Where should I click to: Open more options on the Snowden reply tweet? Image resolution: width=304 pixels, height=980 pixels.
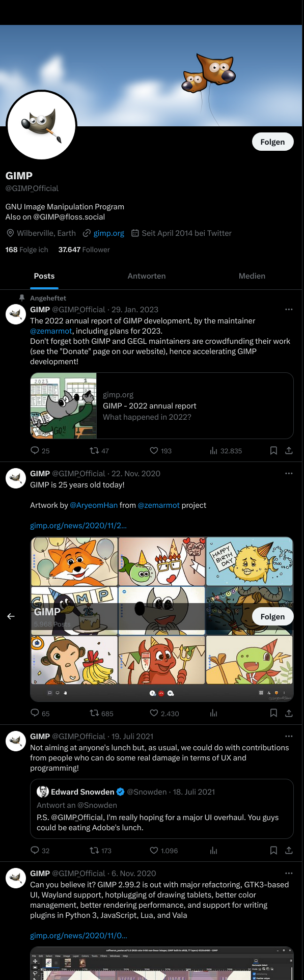point(289,736)
